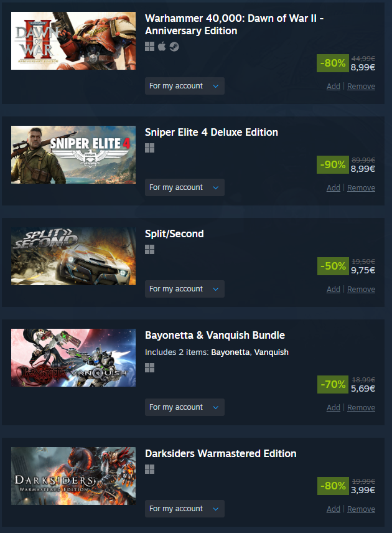Click the Windows icon under Dawn of War II
This screenshot has width=392, height=533.
(149, 47)
